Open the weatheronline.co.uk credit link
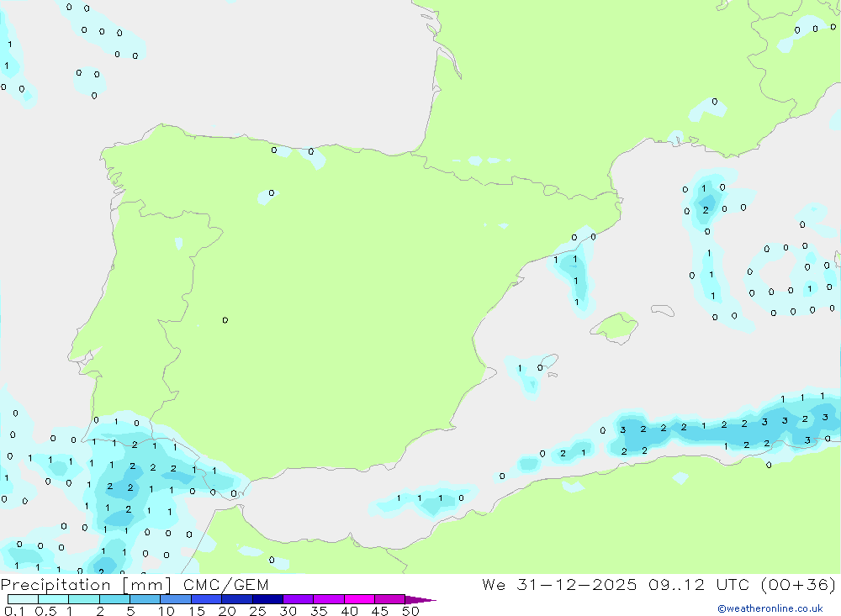This screenshot has width=841, height=616. [770, 608]
